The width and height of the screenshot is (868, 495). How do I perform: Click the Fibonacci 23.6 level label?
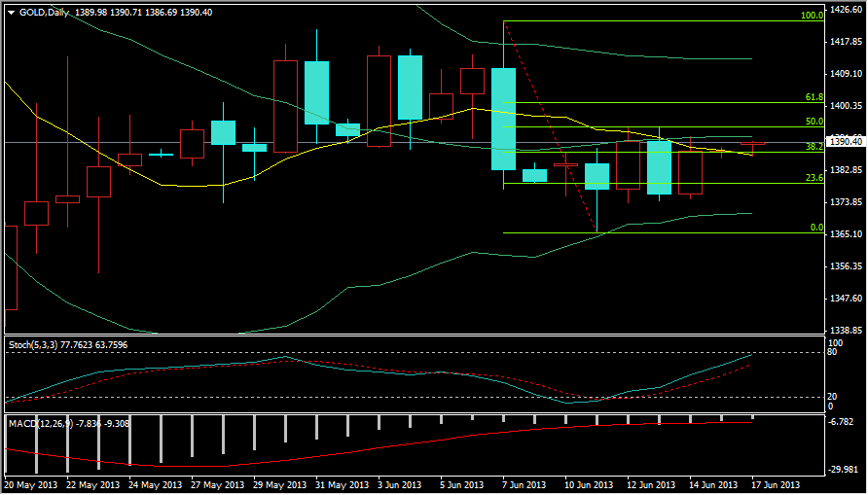[814, 178]
